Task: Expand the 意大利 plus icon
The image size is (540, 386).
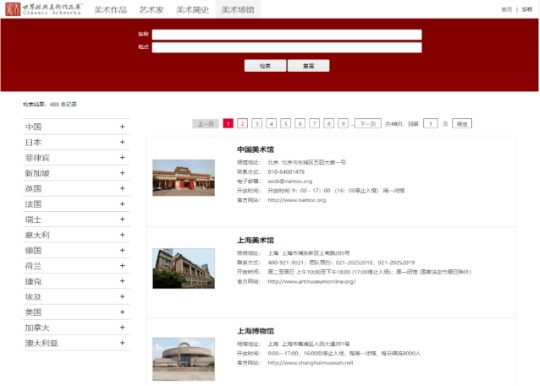Action: tap(122, 235)
